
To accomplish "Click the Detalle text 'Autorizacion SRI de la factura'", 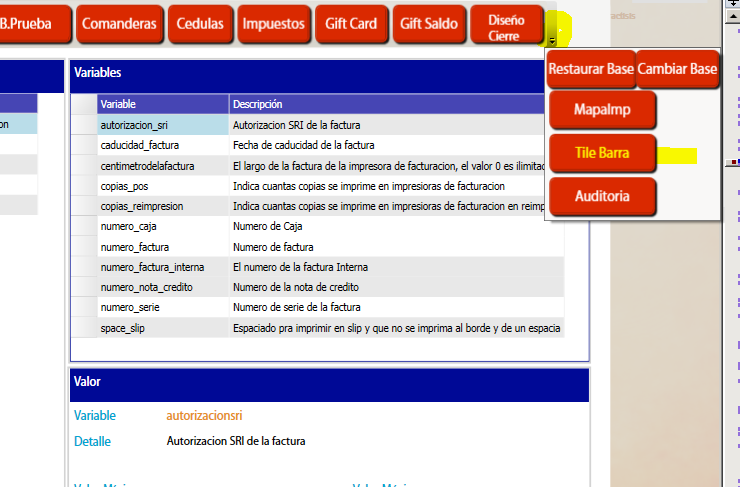I will 236,441.
